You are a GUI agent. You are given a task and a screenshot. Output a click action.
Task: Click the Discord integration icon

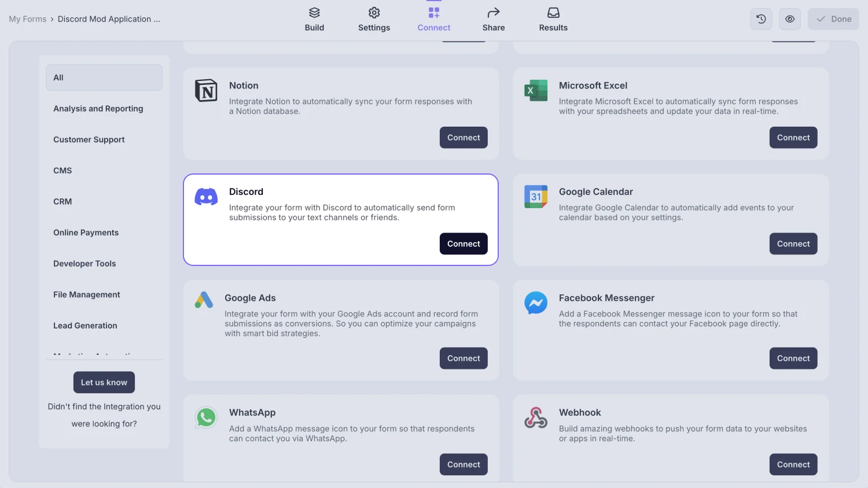pos(206,197)
